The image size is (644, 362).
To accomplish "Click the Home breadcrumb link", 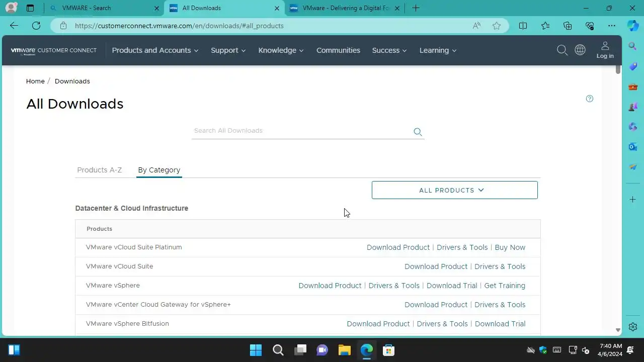I will coord(35,81).
